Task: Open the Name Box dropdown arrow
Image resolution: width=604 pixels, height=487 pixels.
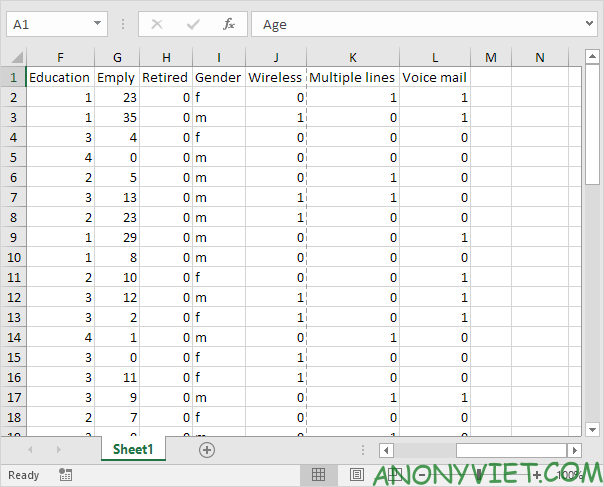Action: click(x=97, y=24)
